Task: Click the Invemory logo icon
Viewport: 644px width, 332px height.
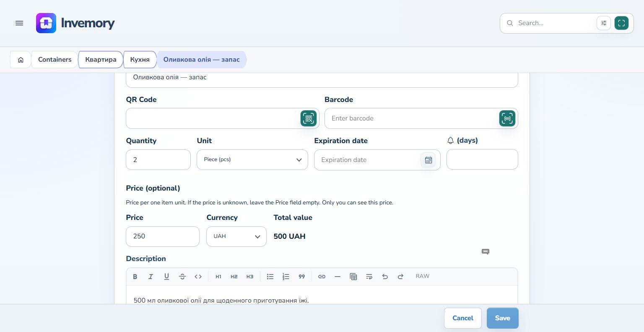Action: (46, 23)
